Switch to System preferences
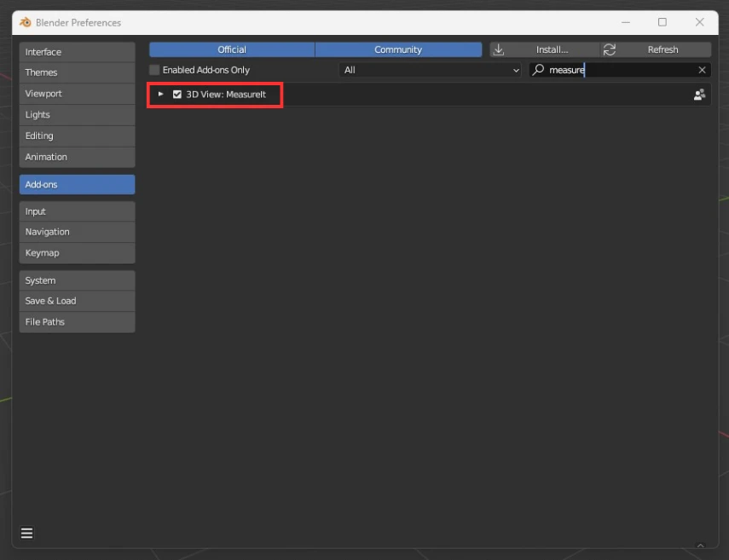Viewport: 729px width, 560px height. pos(78,280)
